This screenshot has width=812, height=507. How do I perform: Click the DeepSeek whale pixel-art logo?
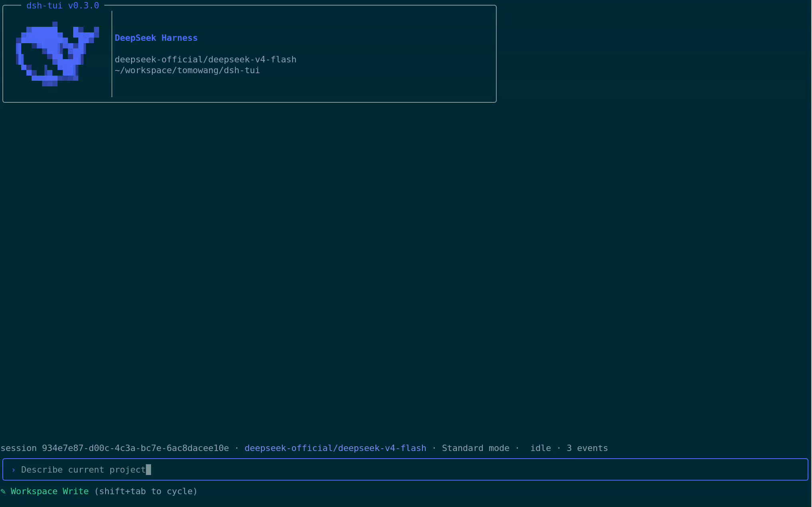coord(57,54)
